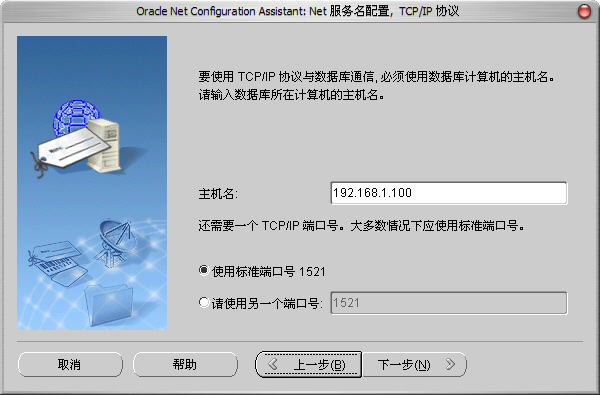Choose the 请使用另一个端口号 radio option
Image resolution: width=600 pixels, height=395 pixels.
click(204, 302)
